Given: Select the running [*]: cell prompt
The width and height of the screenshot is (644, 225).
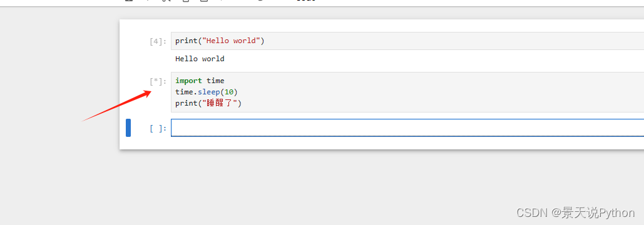Looking at the screenshot, I should pyautogui.click(x=158, y=81).
